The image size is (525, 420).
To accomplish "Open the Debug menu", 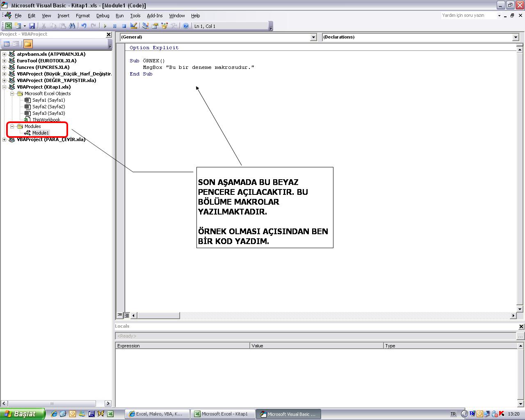I will 103,16.
